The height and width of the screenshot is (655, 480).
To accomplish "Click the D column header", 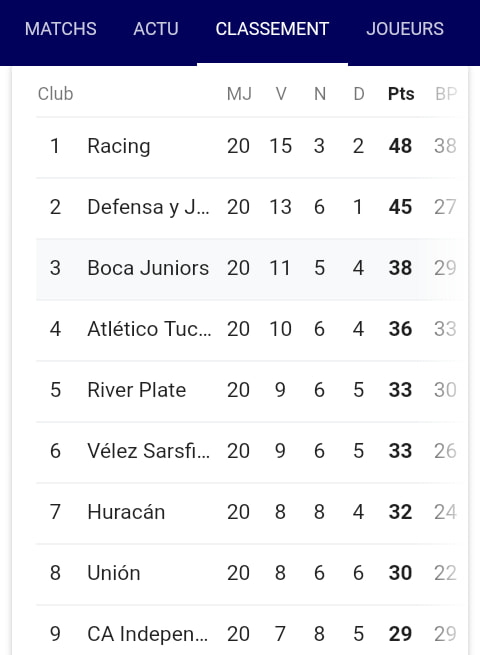I will click(359, 94).
